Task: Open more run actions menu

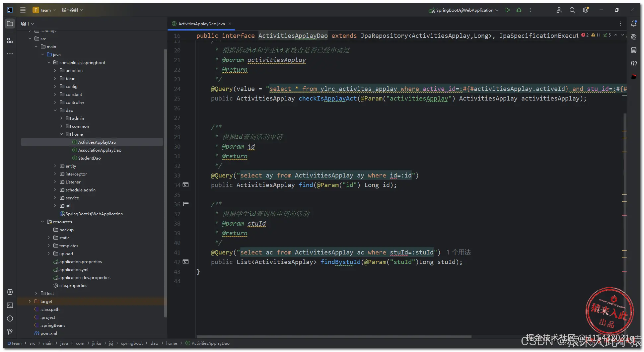Action: pos(530,10)
